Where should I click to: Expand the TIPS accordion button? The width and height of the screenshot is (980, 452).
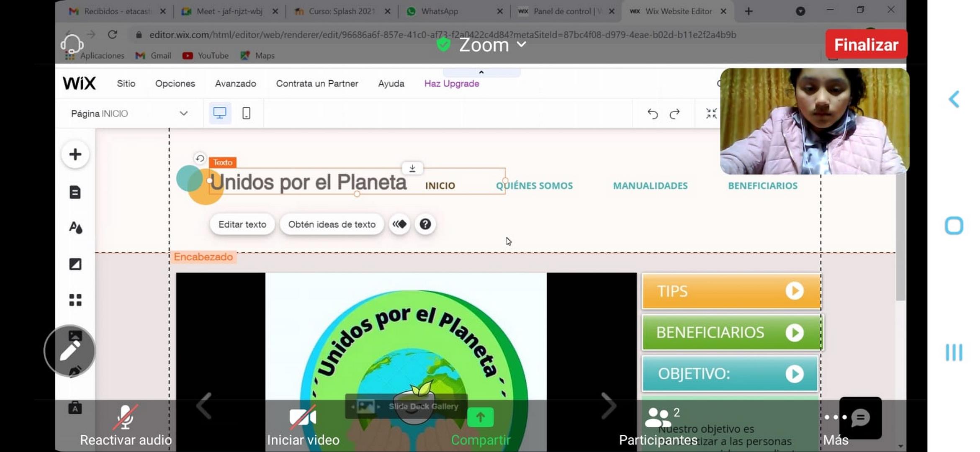click(731, 291)
